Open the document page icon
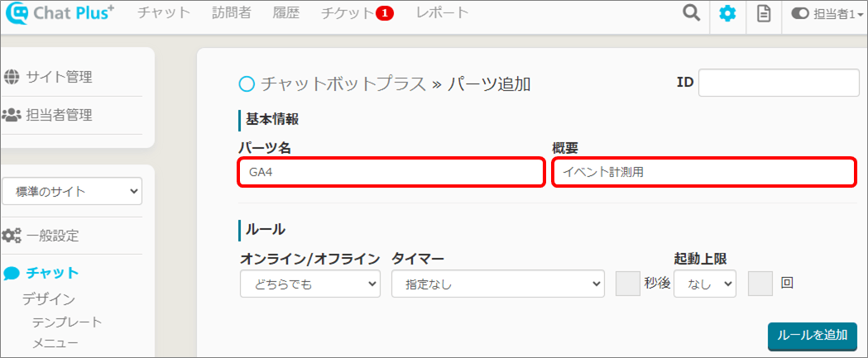868x358 pixels. [764, 14]
